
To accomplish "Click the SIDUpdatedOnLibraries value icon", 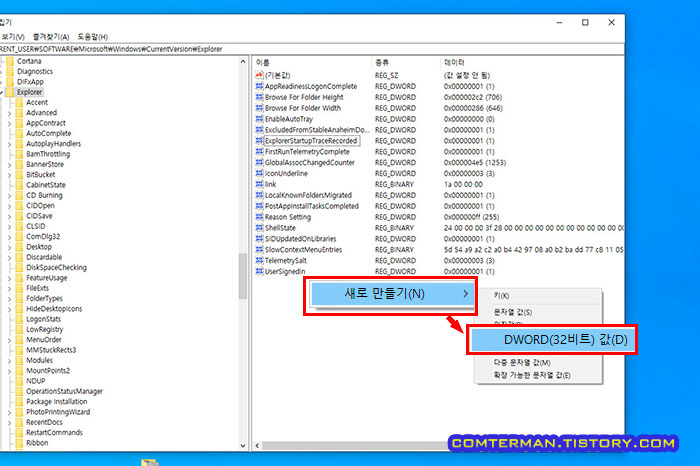I will tap(259, 239).
